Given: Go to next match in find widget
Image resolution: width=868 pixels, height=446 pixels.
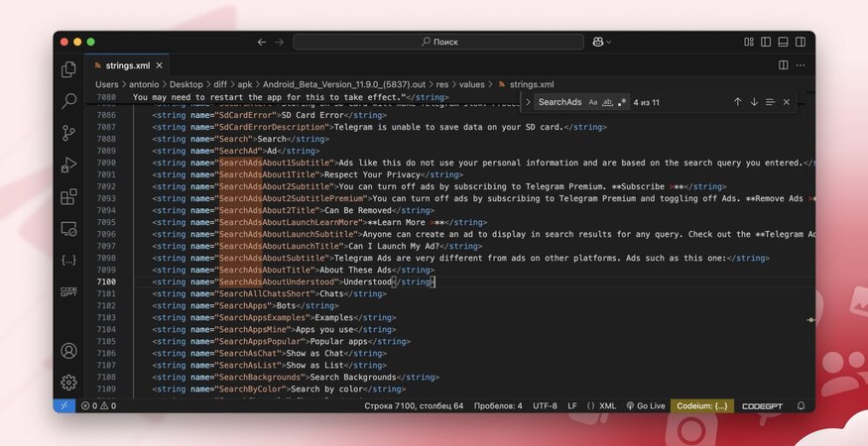Looking at the screenshot, I should click(x=754, y=102).
